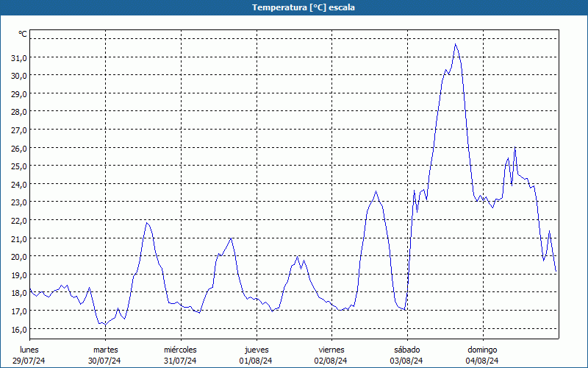The width and height of the screenshot is (588, 368).
Task: Click the 22,0 y-axis value
Action: point(19,220)
